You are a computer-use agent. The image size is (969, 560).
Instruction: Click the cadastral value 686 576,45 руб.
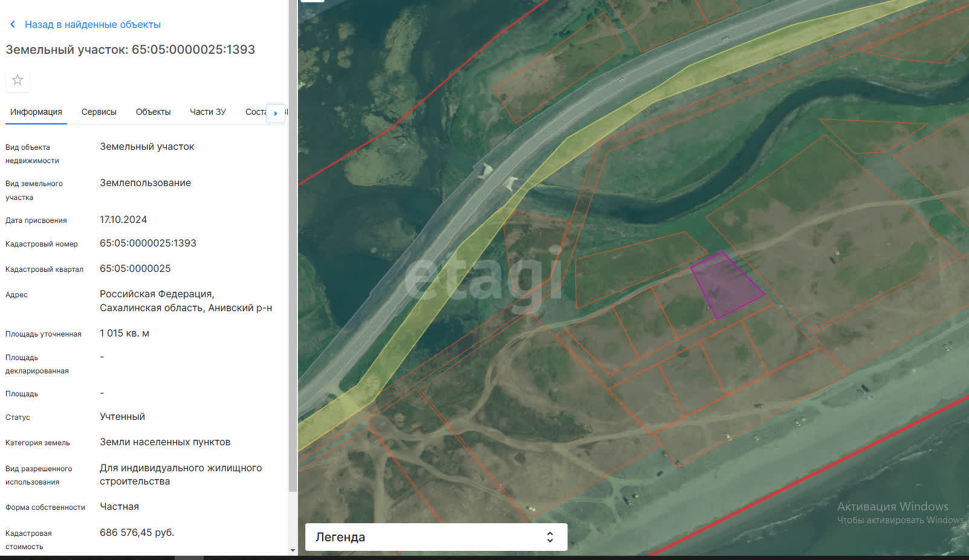click(137, 532)
